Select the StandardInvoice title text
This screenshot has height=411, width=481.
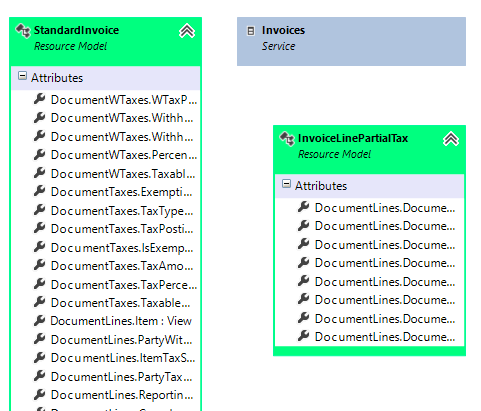tap(76, 30)
